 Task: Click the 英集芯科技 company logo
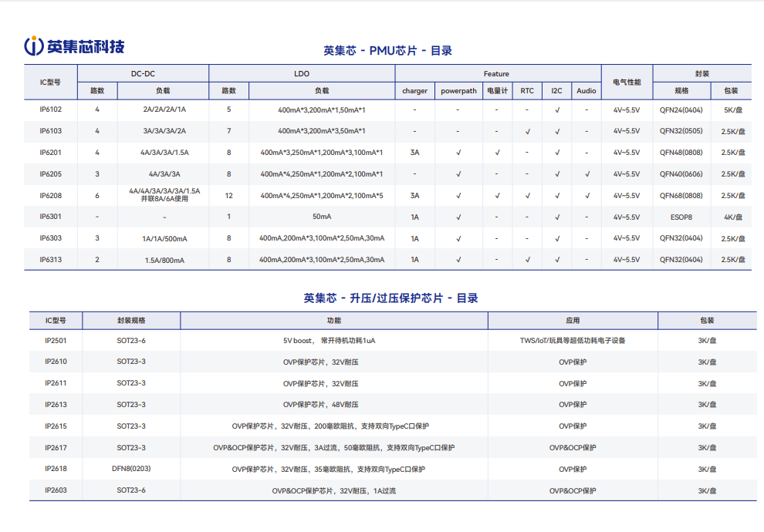tap(74, 46)
